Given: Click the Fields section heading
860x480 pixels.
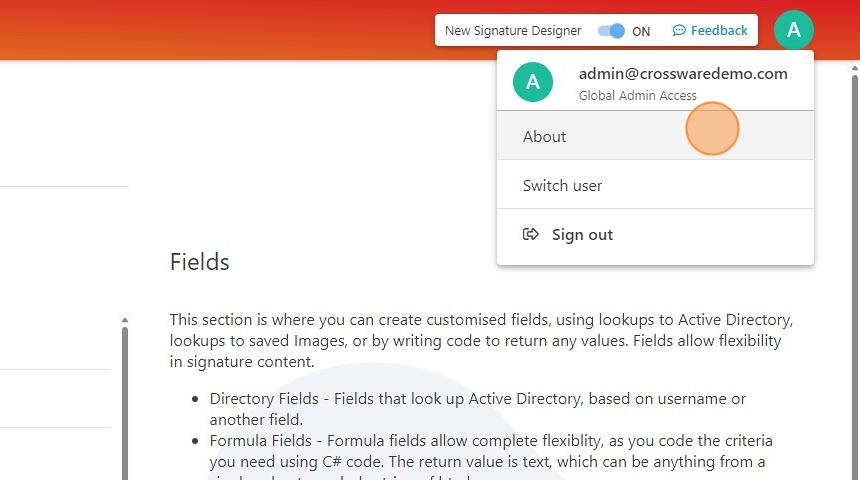Looking at the screenshot, I should pyautogui.click(x=200, y=262).
